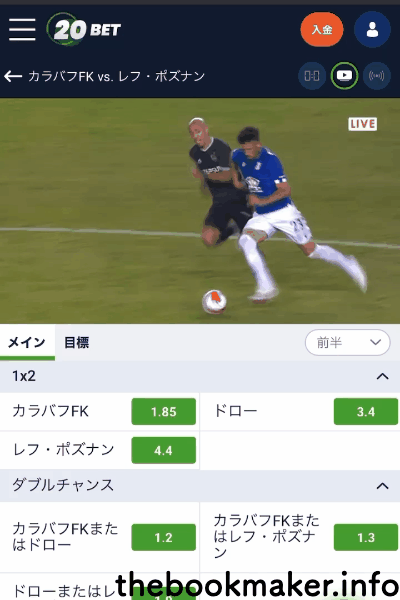Open the hamburger menu
This screenshot has height=600, width=400.
22,29
